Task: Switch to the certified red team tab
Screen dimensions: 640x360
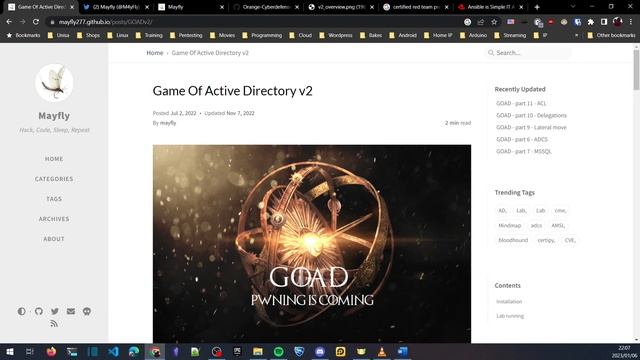Action: (x=416, y=7)
